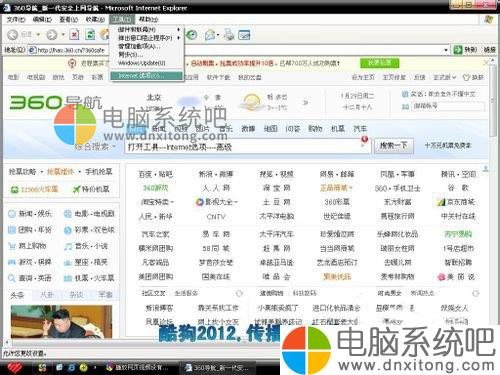Image resolution: width=500 pixels, height=375 pixels.
Task: Open the 淘宝网 link
Action: pos(276,188)
